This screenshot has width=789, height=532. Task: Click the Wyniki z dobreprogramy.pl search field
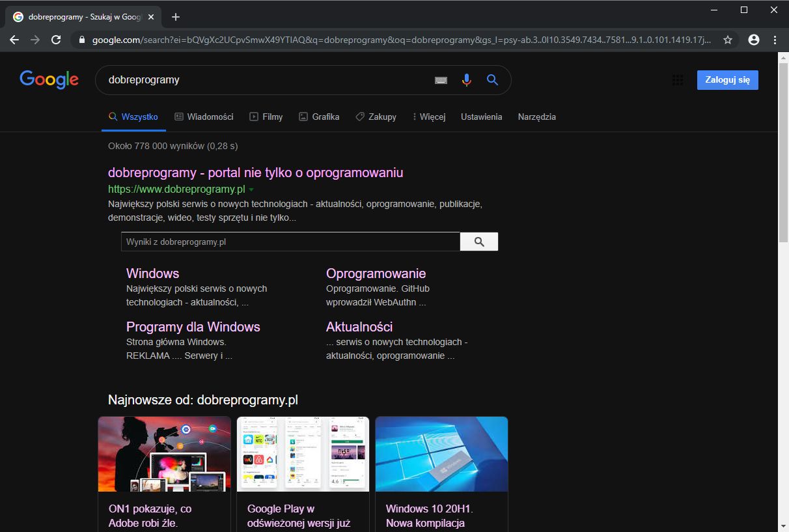pos(290,242)
